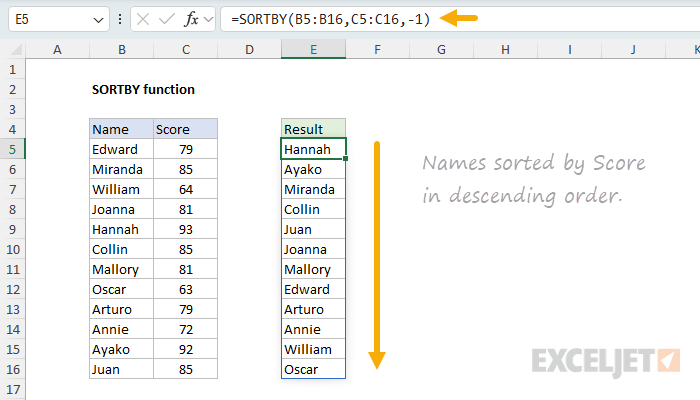The image size is (700, 400).
Task: Select row 17 header
Action: click(12, 389)
